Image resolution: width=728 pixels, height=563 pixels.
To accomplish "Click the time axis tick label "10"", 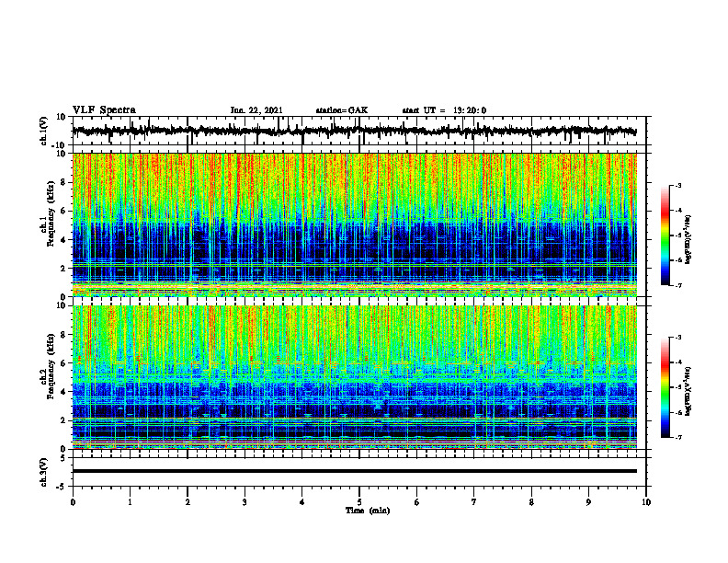I will (x=646, y=502).
